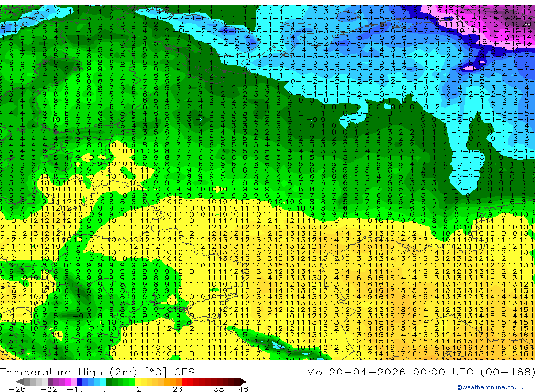The image size is (535, 392).
Task: Select the 'Temperature High (2m) [°C] GFS' title
Action: point(97,372)
